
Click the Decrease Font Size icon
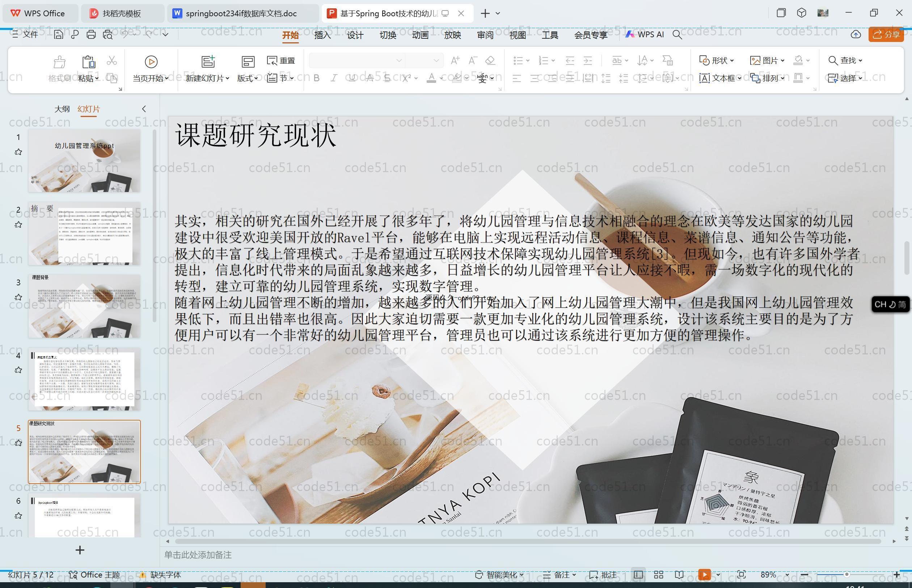coord(473,60)
